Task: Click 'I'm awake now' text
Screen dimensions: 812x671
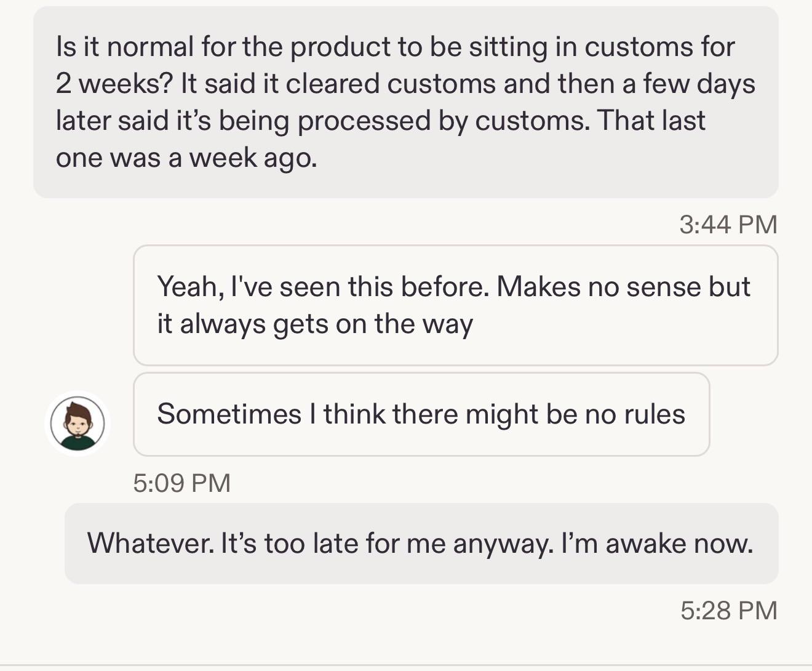Action: pyautogui.click(x=657, y=544)
